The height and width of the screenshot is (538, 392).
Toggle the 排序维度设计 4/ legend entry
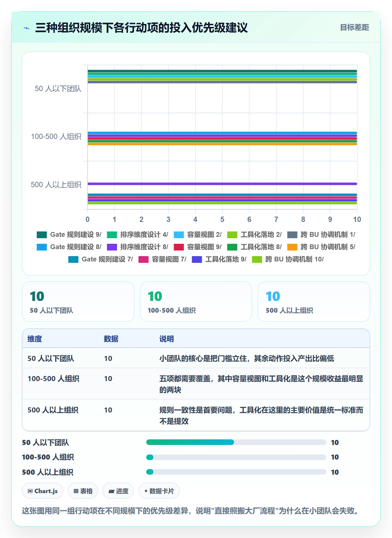pyautogui.click(x=137, y=235)
